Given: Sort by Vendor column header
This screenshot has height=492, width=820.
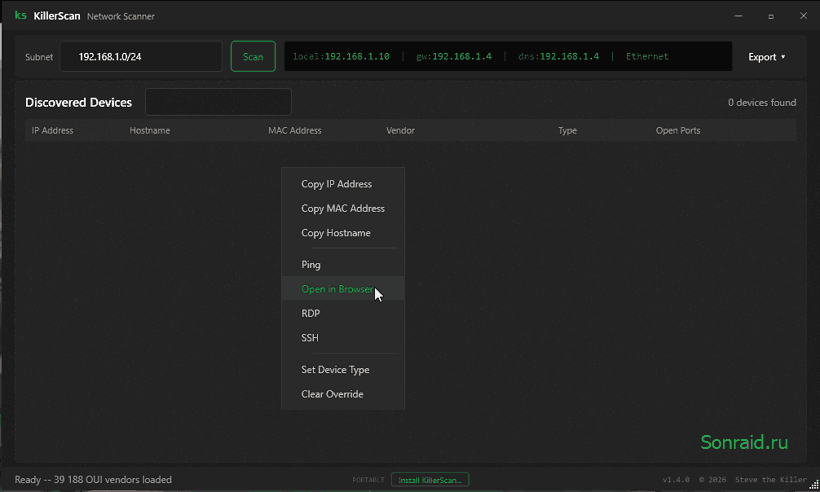Looking at the screenshot, I should (401, 131).
